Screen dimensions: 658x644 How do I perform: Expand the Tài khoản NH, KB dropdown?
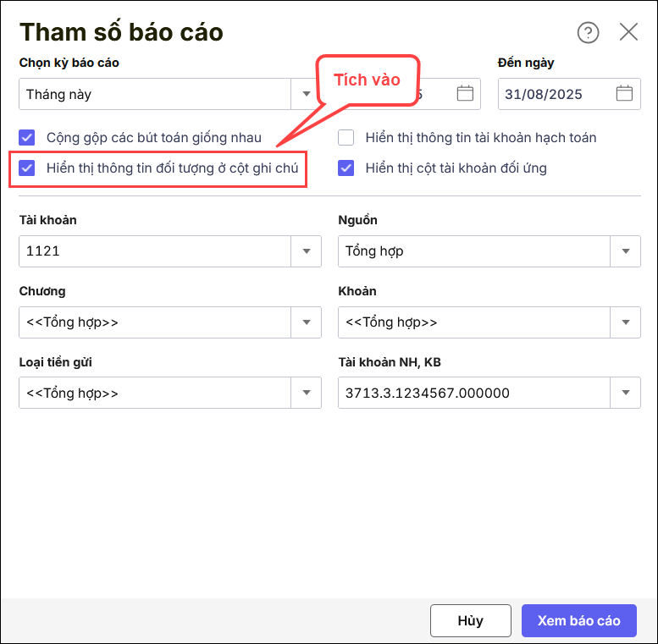point(625,394)
